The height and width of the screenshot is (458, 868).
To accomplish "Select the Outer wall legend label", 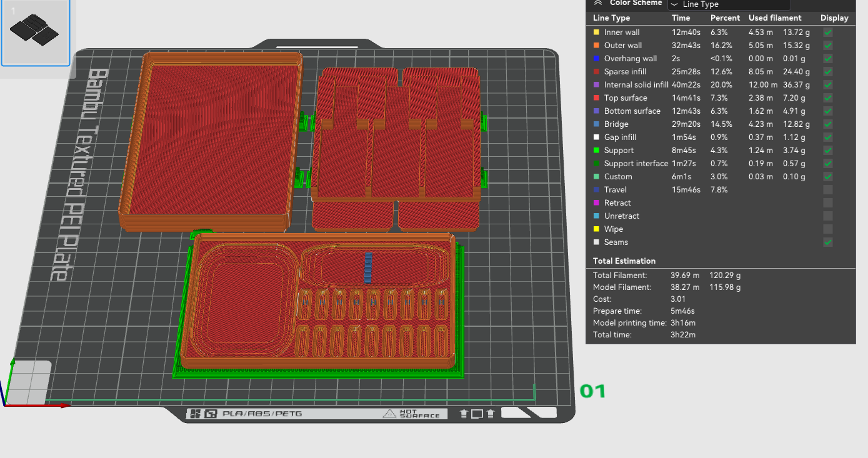I will pos(622,45).
